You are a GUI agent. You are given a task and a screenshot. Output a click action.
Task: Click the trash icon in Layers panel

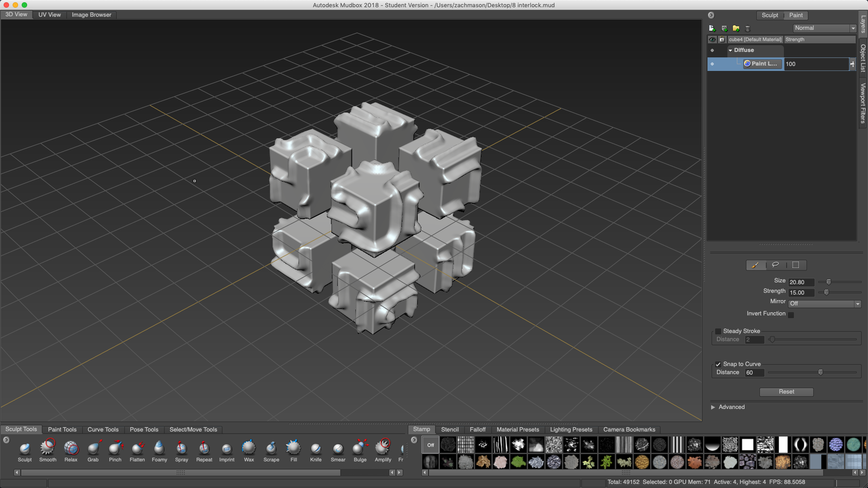click(x=748, y=28)
